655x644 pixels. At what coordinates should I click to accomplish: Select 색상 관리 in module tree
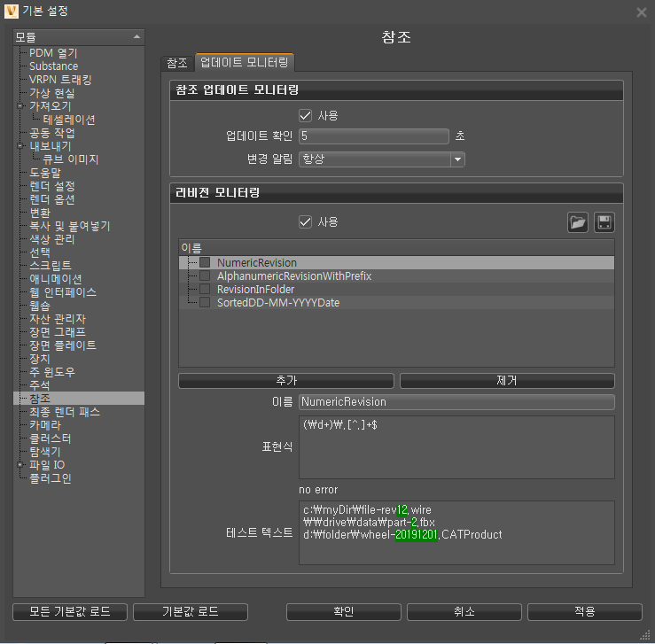click(51, 239)
